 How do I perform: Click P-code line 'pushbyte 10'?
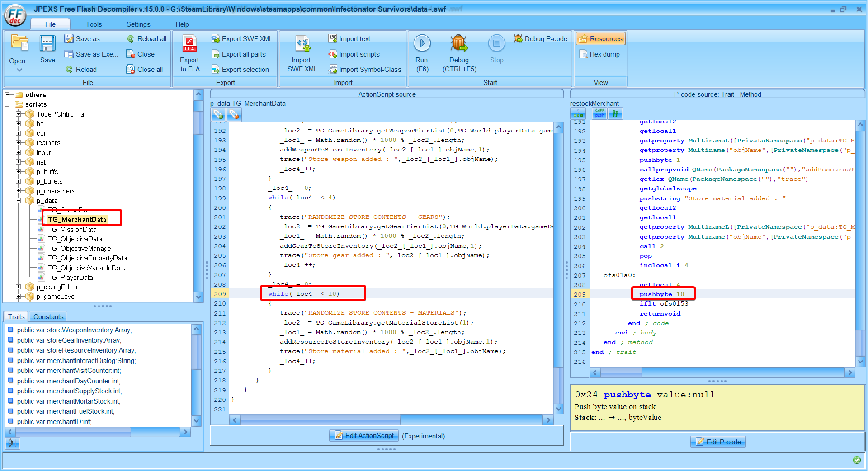[x=662, y=294]
